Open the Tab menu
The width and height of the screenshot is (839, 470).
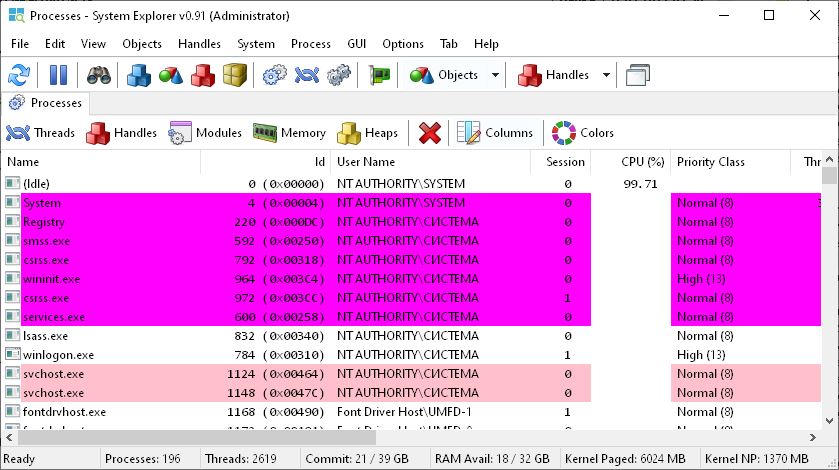448,44
